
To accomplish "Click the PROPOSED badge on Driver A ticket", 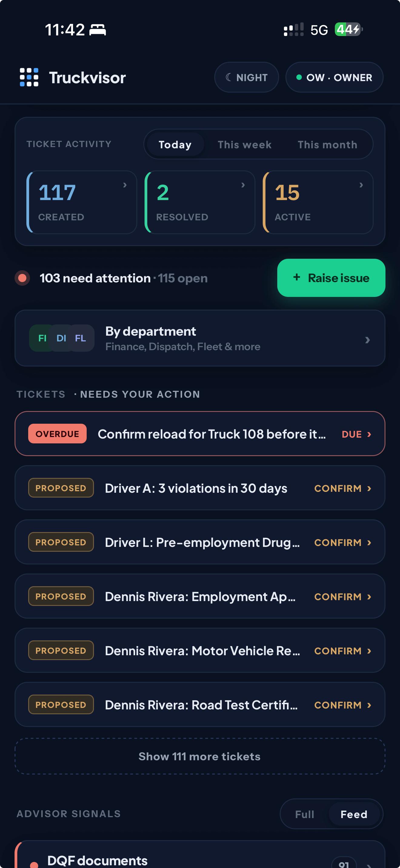I will [61, 488].
